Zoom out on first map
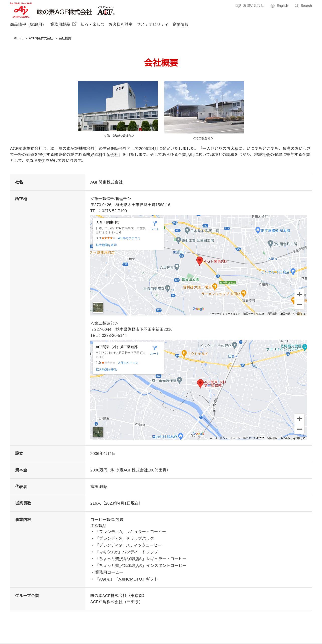The height and width of the screenshot is (644, 322). click(x=299, y=304)
